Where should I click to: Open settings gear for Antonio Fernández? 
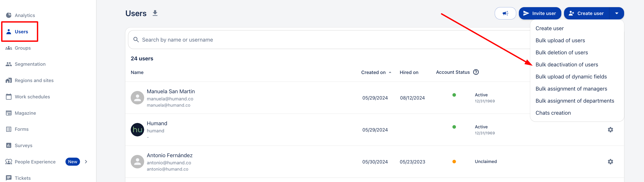[610, 162]
